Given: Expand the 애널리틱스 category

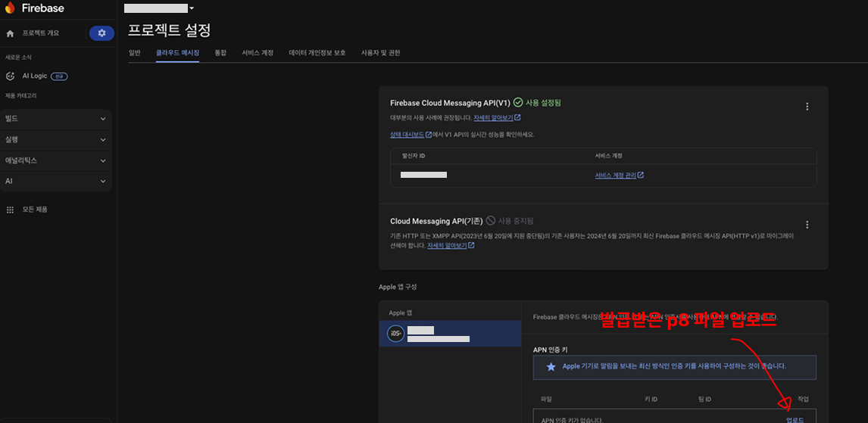Looking at the screenshot, I should [x=56, y=160].
